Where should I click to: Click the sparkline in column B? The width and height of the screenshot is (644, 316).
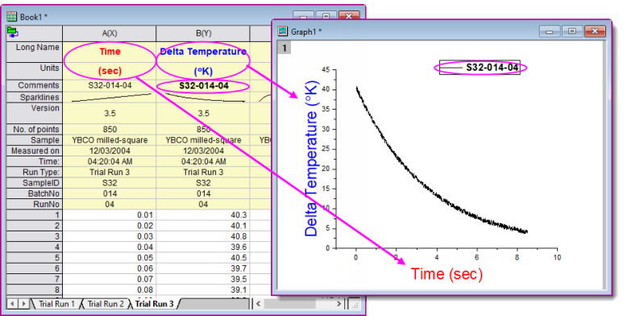point(204,98)
